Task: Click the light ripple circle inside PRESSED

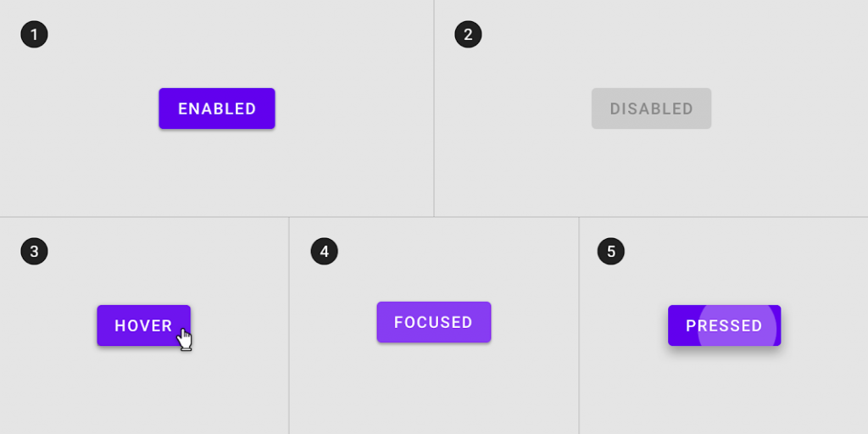Action: click(737, 326)
